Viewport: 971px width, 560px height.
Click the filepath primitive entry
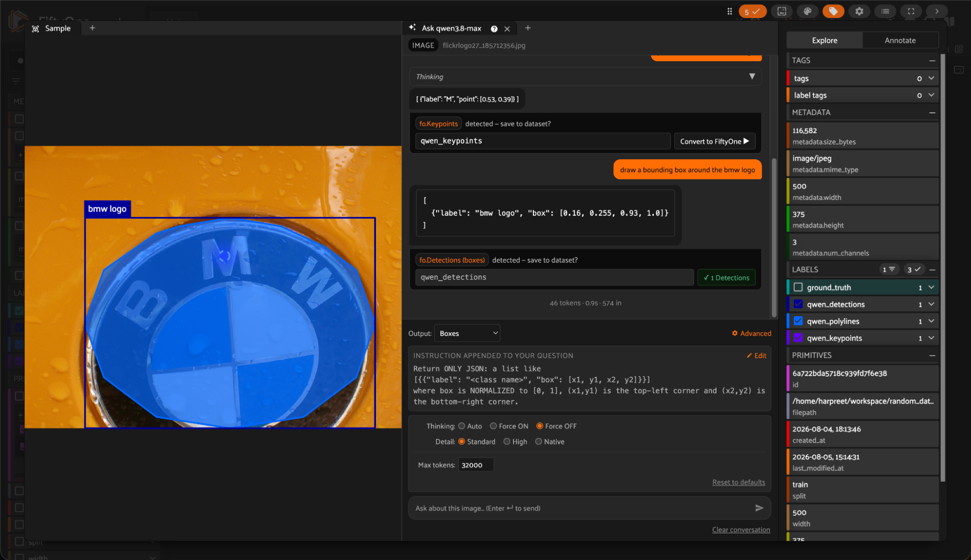coord(862,406)
